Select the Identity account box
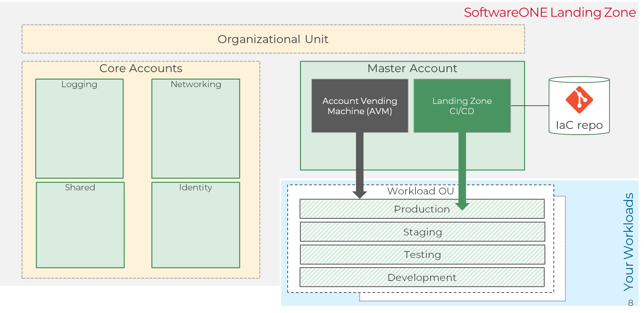The image size is (644, 313). click(x=196, y=225)
